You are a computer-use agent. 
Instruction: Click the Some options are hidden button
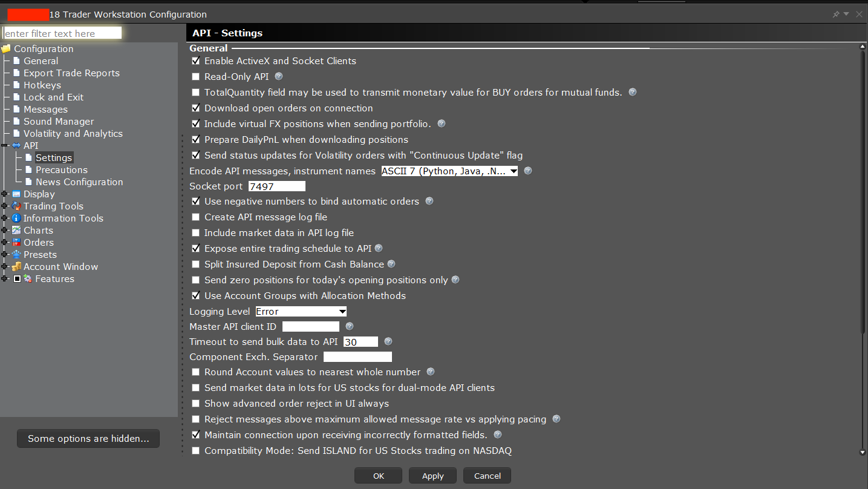click(x=88, y=438)
